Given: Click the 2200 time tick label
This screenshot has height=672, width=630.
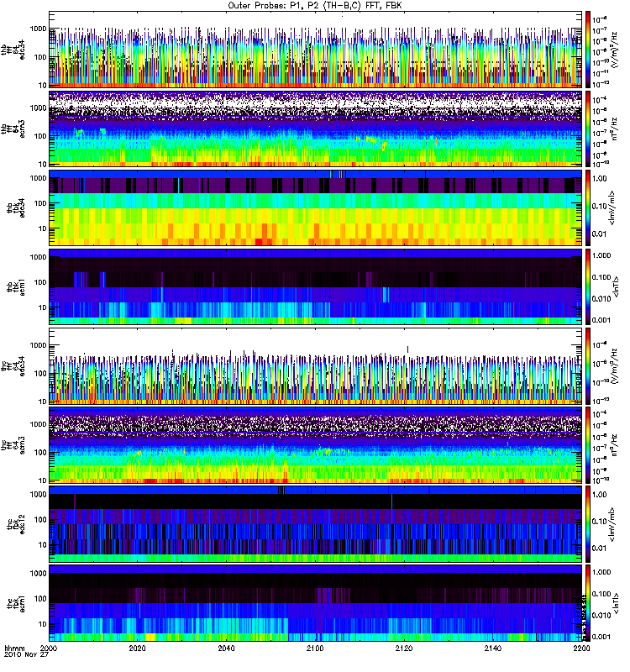Looking at the screenshot, I should pos(581,648).
